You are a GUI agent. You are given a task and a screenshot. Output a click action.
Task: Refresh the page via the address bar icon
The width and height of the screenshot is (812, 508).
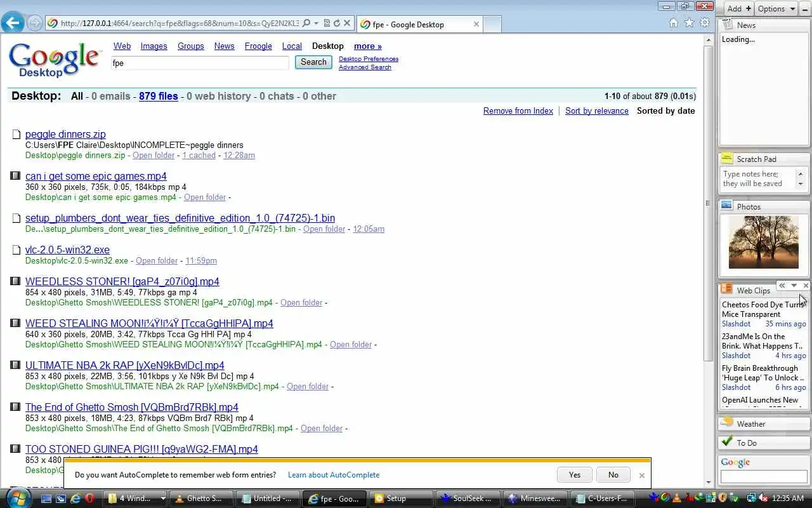tap(337, 23)
